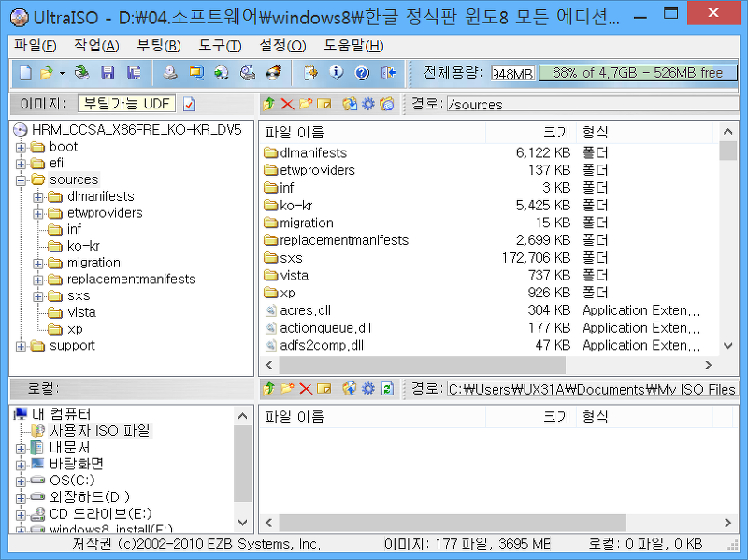748x560 pixels.
Task: Open the dropdown arrow next to Open icon
Action: click(x=62, y=74)
